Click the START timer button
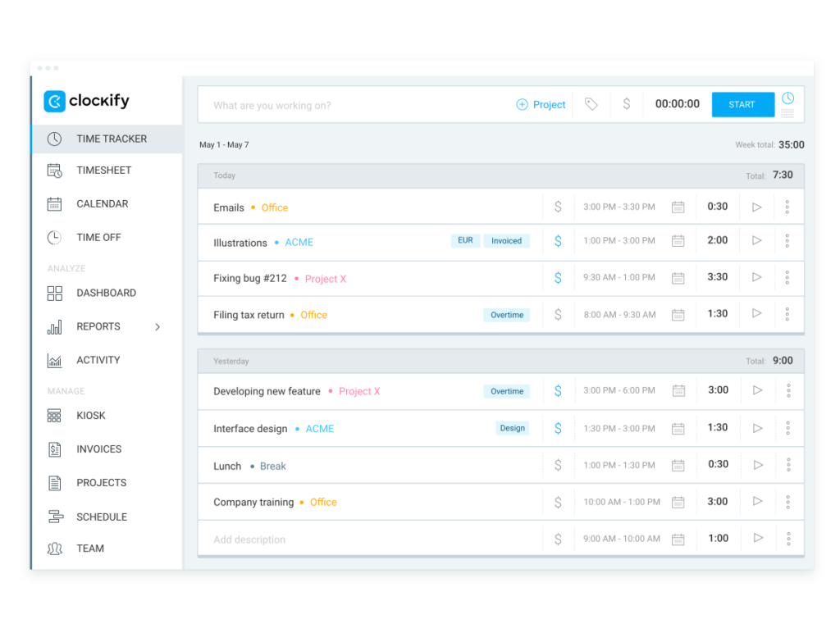The image size is (840, 633). (742, 104)
